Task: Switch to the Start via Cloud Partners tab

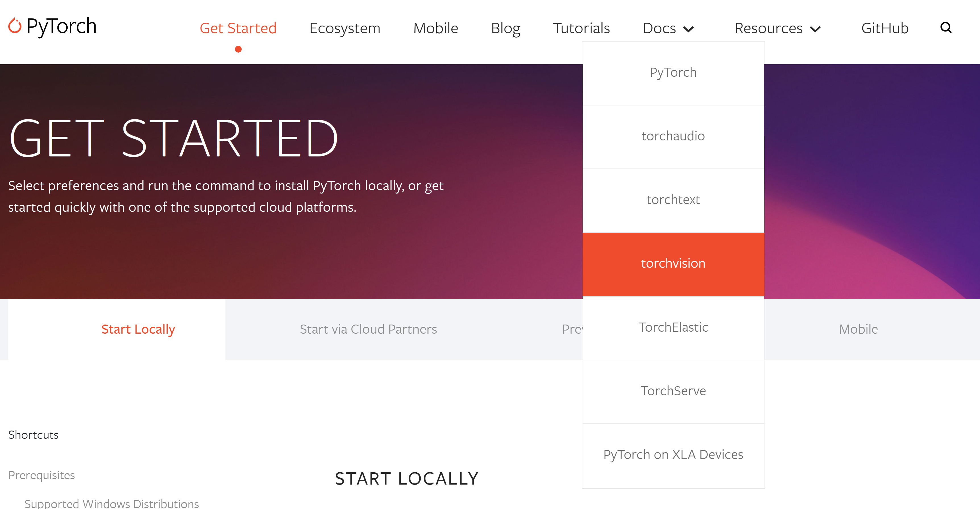Action: pos(368,329)
